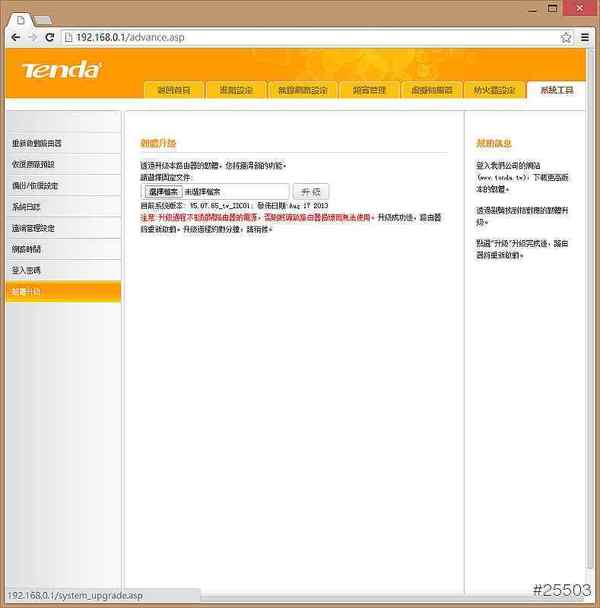Minimize the browser window
This screenshot has height=608, width=600.
click(x=533, y=9)
